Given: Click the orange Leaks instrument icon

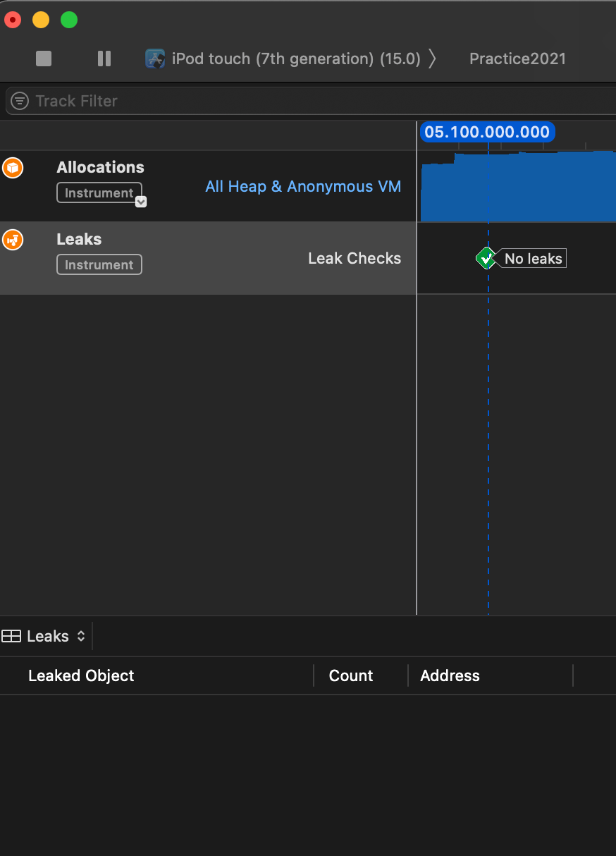Looking at the screenshot, I should click(13, 240).
